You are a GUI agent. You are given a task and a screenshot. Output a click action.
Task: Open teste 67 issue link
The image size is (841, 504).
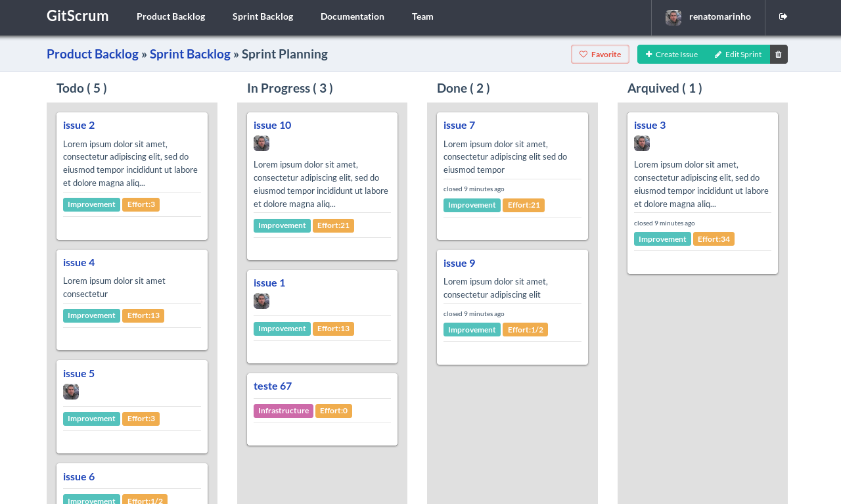click(x=273, y=386)
